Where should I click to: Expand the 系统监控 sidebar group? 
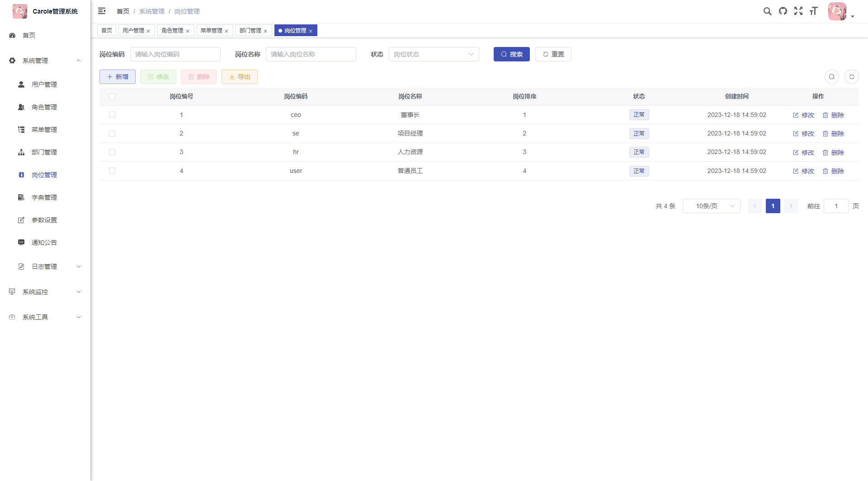[45, 292]
